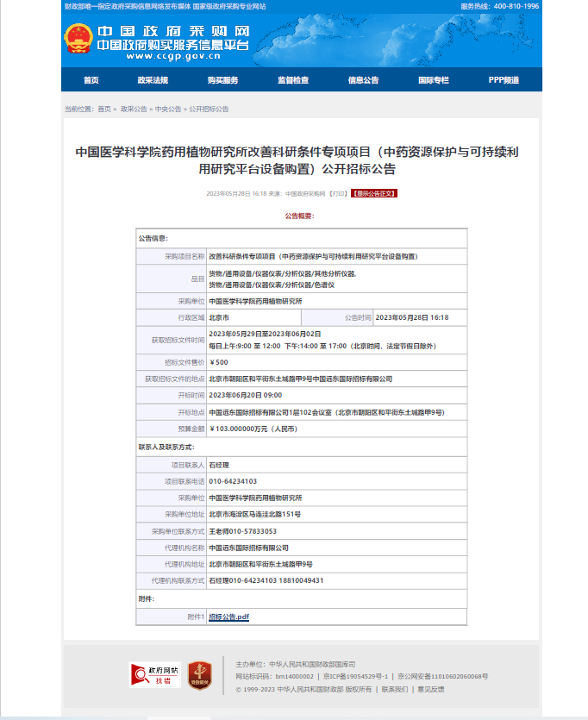Click the 石经理010-64234103 18810049431 text
This screenshot has height=720, width=588.
tap(266, 580)
